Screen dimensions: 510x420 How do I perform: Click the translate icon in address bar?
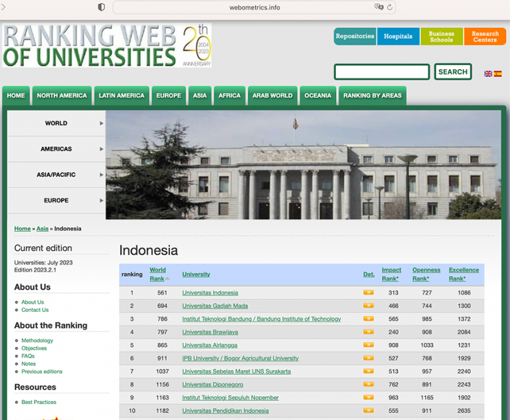(x=379, y=7)
